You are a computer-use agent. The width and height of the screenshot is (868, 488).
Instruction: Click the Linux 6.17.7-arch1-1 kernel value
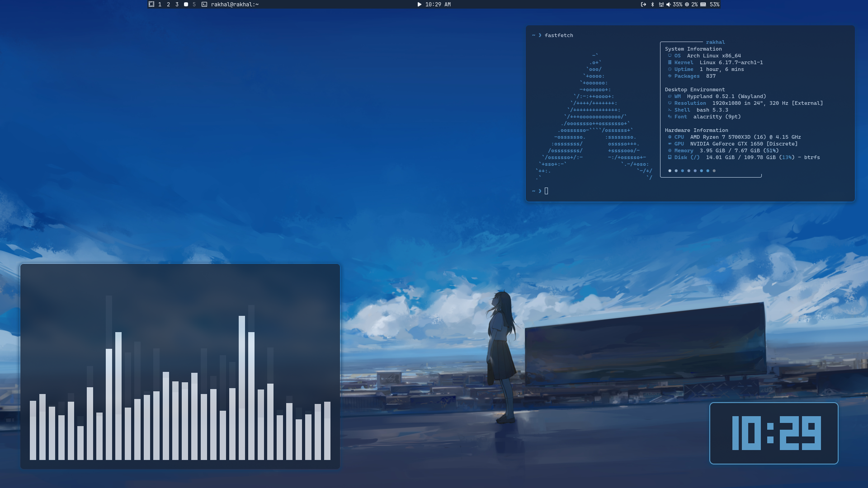(x=731, y=62)
